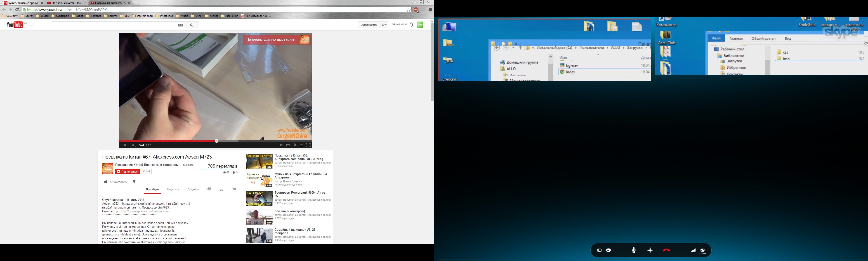868x261 pixels.
Task: Click the Chrome page vertical scrollbar
Action: [x=432, y=62]
